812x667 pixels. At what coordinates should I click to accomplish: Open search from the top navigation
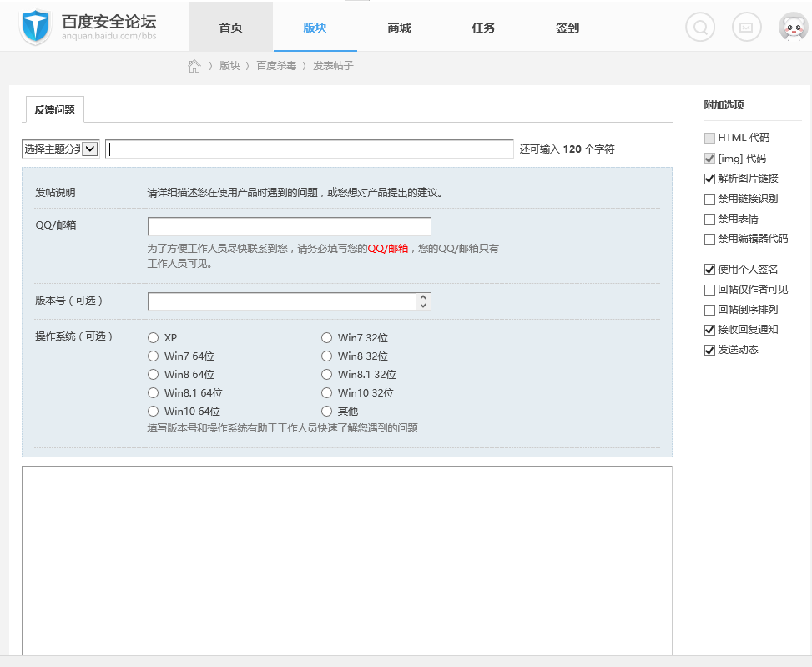coord(699,27)
